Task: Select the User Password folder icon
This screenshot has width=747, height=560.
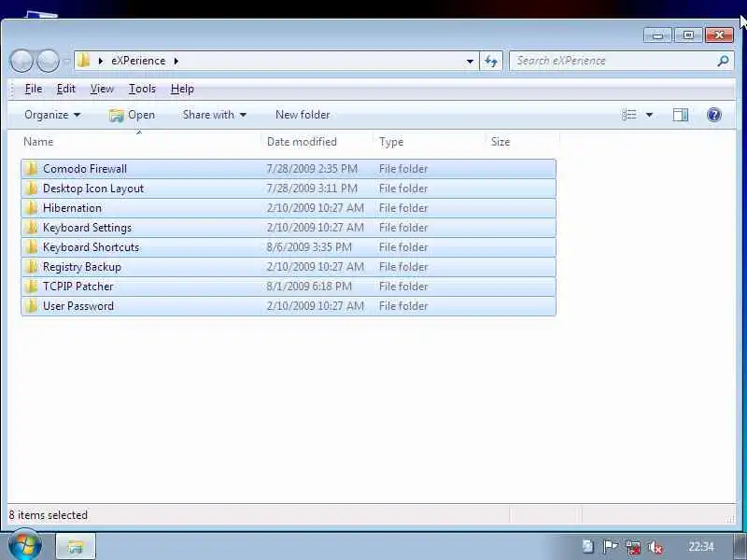Action: click(x=32, y=306)
